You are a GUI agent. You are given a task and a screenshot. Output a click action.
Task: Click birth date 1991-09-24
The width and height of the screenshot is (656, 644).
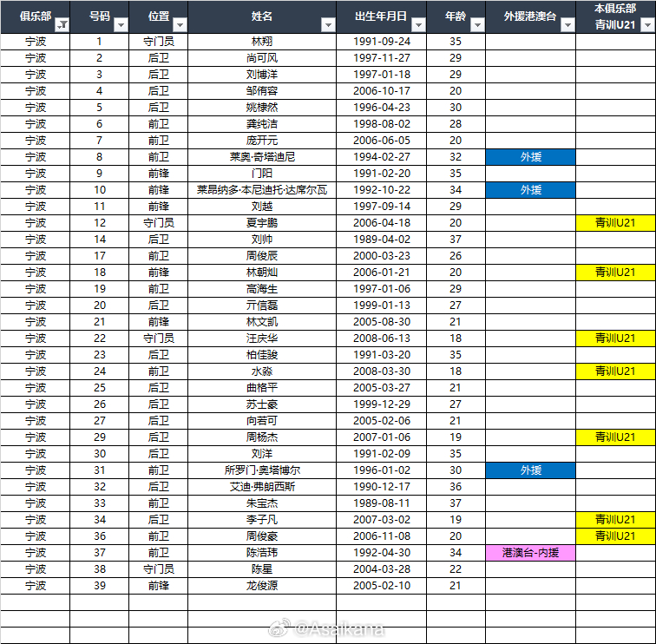[382, 42]
